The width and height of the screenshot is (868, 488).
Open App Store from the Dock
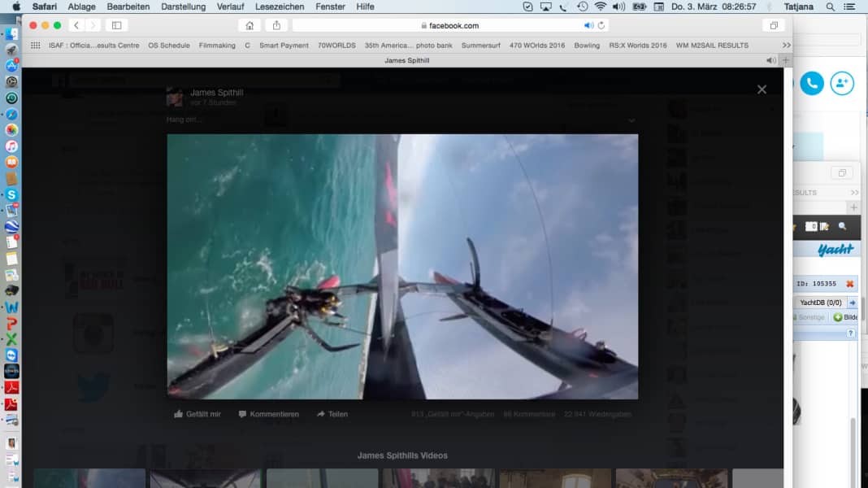pyautogui.click(x=11, y=65)
